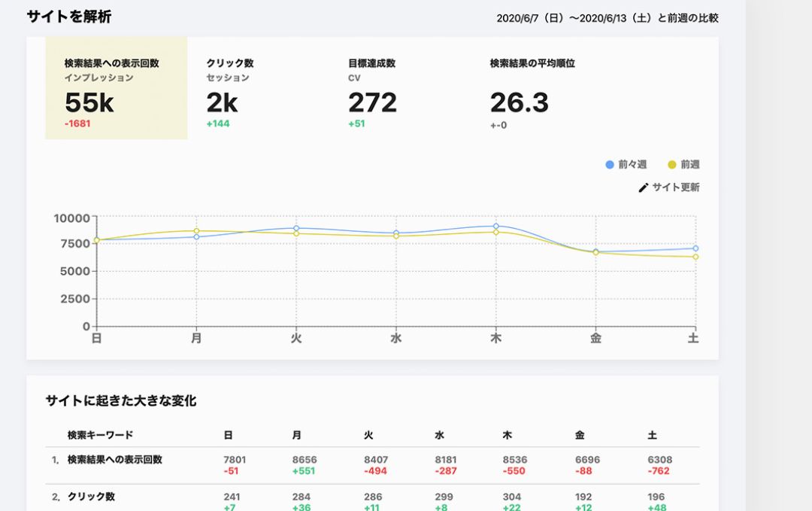Image resolution: width=812 pixels, height=511 pixels.
Task: Click the pencil icon beside サイト更新
Action: (643, 188)
